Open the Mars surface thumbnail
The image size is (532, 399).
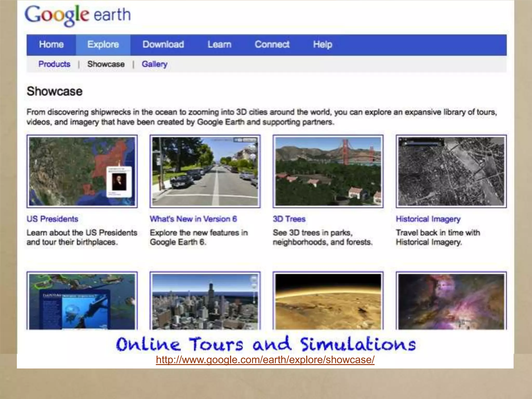(328, 301)
